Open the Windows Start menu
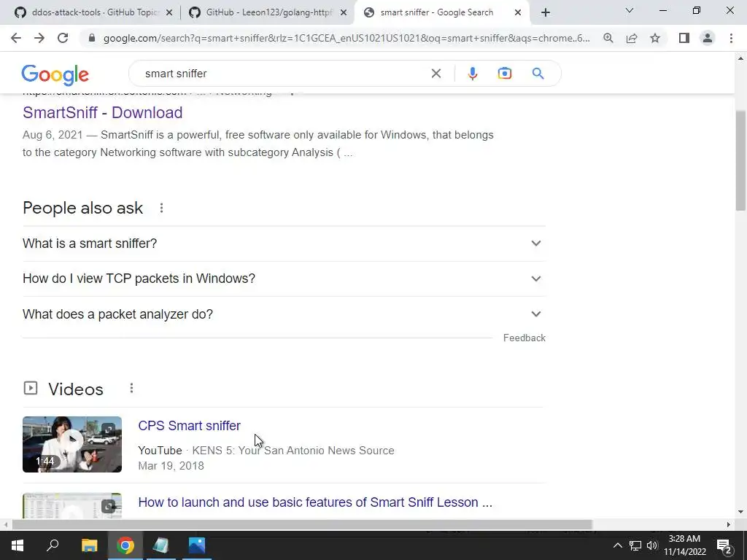 click(18, 545)
